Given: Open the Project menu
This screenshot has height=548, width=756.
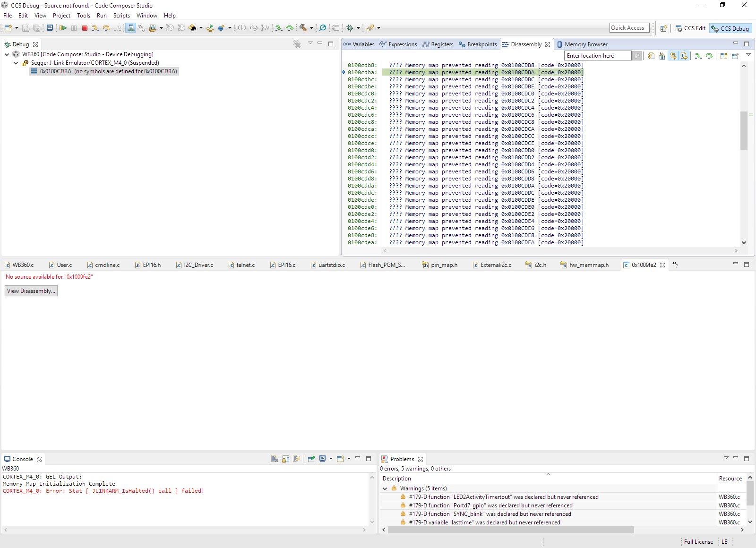Looking at the screenshot, I should (61, 16).
